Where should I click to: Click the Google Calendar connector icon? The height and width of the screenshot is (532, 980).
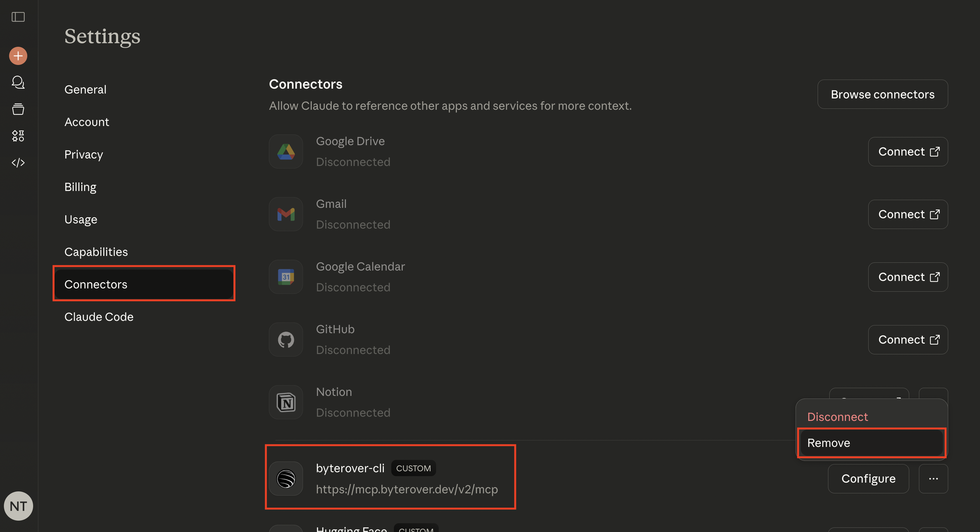286,277
